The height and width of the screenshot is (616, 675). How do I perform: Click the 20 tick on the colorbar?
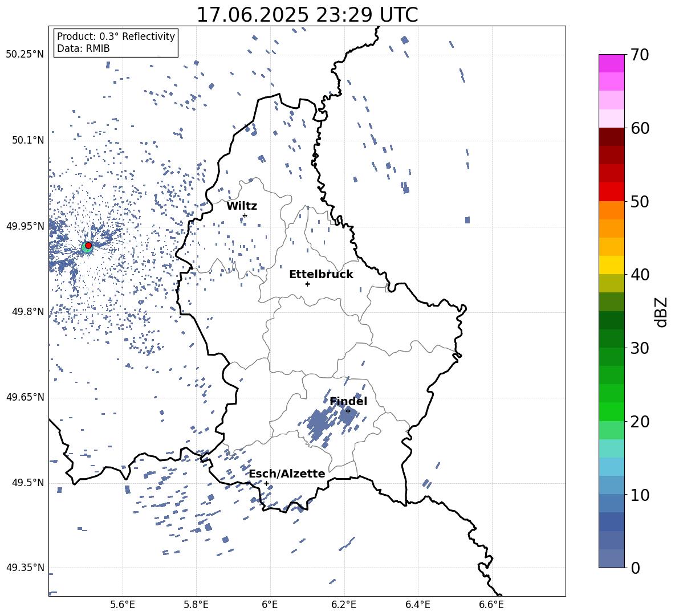(640, 421)
